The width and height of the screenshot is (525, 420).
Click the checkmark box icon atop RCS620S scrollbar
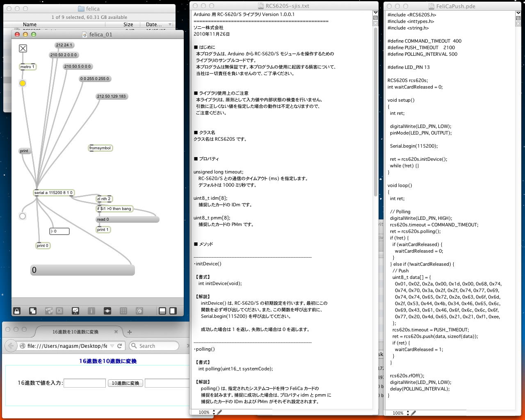(375, 18)
